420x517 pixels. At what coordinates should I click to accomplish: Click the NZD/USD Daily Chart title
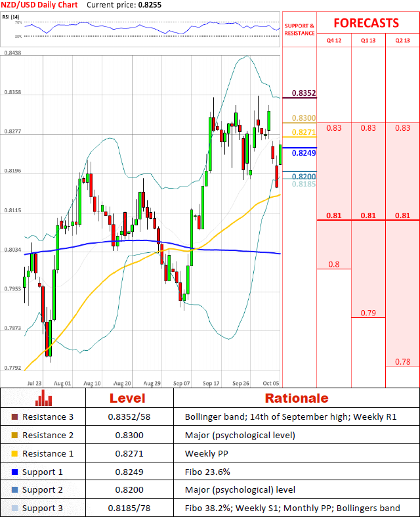click(39, 5)
